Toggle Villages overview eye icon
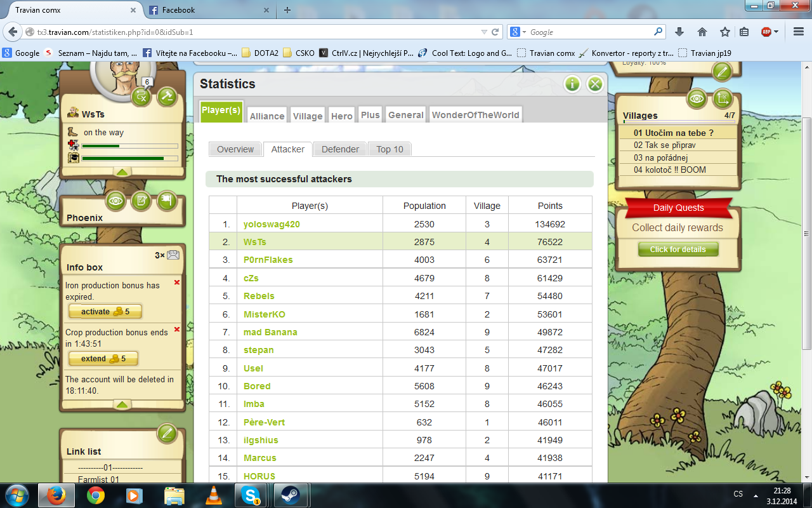This screenshot has width=812, height=508. 697,98
